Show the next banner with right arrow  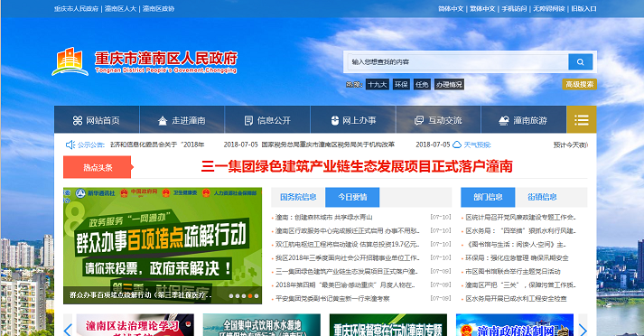(x=583, y=330)
